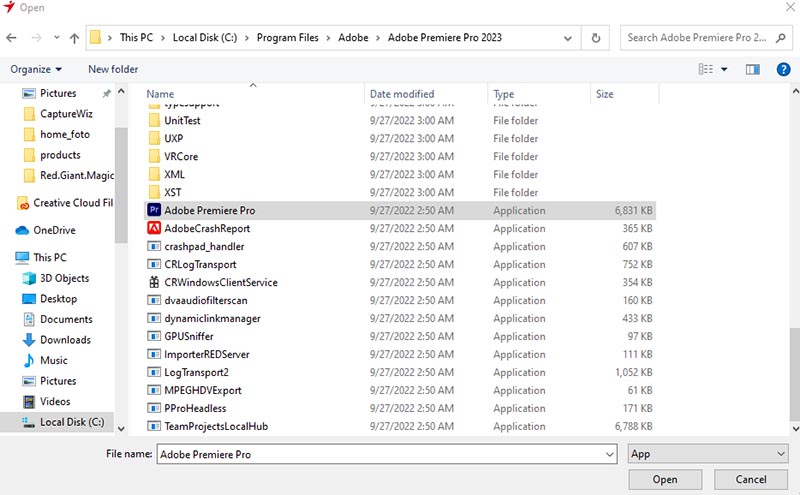The height and width of the screenshot is (495, 800).
Task: Select the CRLogTransport file icon
Action: point(154,264)
